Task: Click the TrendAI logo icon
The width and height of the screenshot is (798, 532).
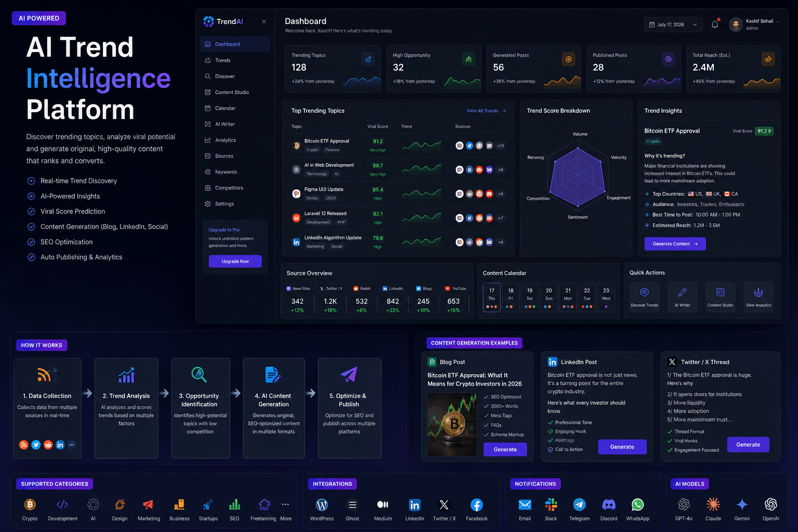Action: (208, 21)
